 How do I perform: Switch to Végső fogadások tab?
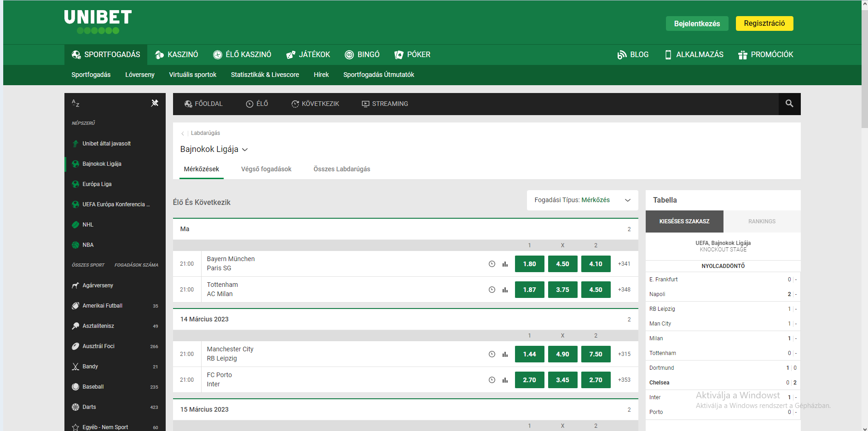[266, 169]
